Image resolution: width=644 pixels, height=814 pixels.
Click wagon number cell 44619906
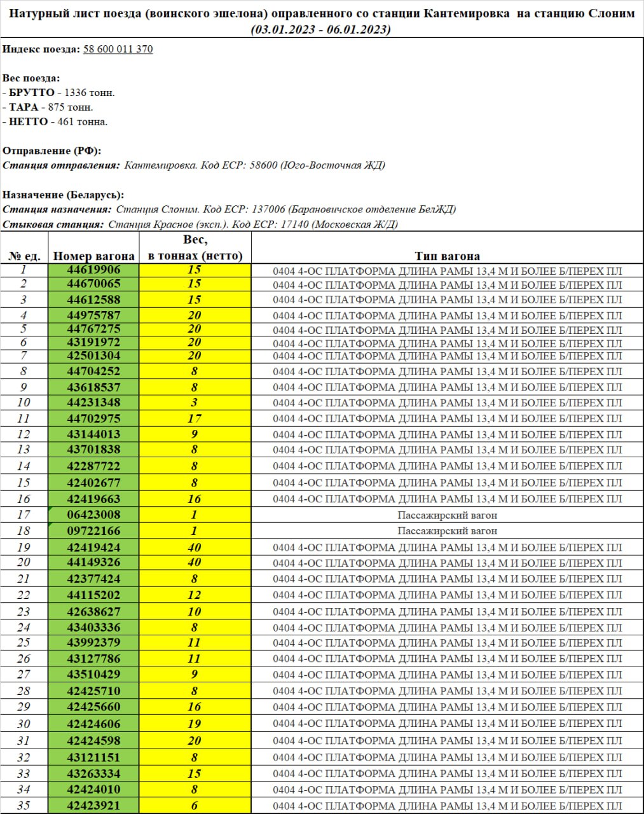tap(93, 270)
